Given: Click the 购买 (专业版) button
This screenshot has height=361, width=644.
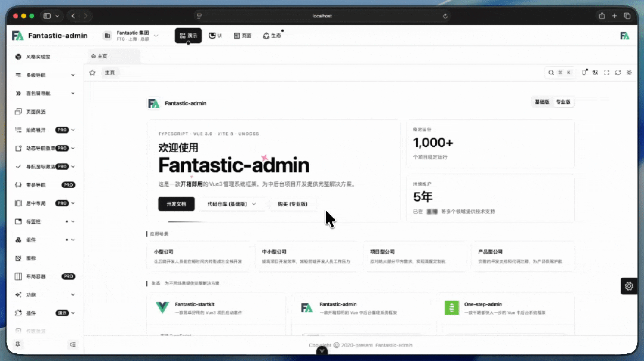Looking at the screenshot, I should (x=292, y=204).
